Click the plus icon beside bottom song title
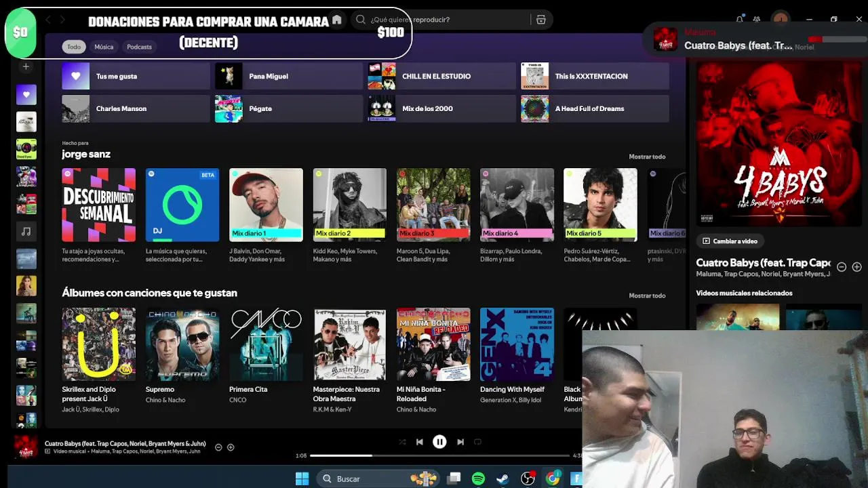 coord(231,447)
